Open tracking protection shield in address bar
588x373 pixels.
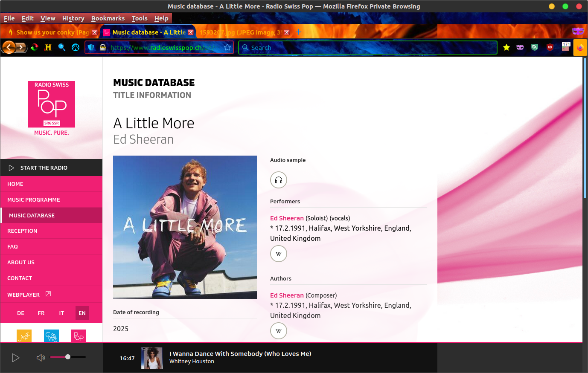[x=91, y=47]
